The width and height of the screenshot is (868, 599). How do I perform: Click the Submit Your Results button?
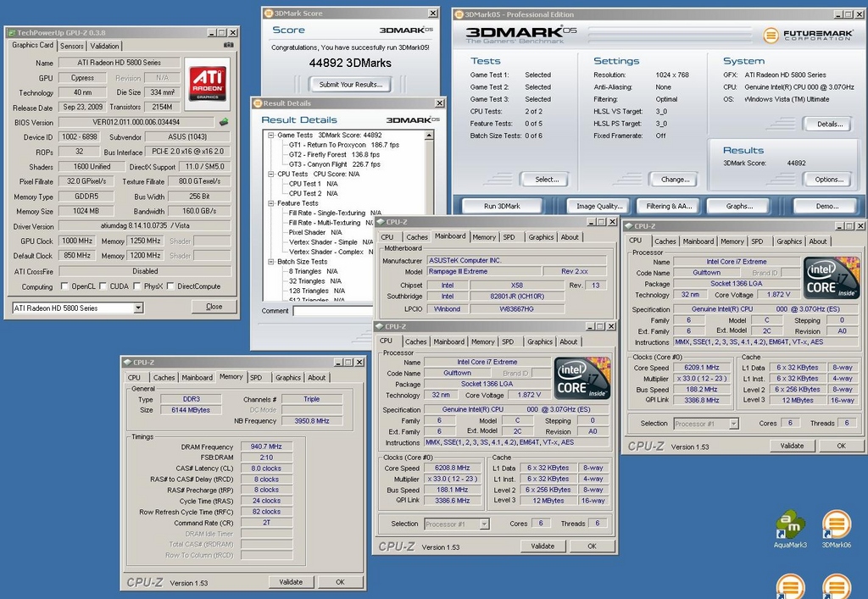coord(350,85)
